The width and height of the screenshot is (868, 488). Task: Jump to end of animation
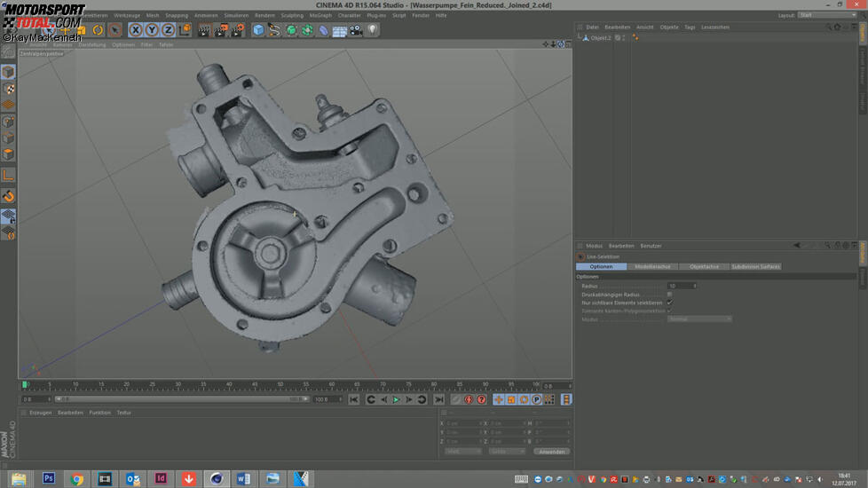(x=439, y=399)
